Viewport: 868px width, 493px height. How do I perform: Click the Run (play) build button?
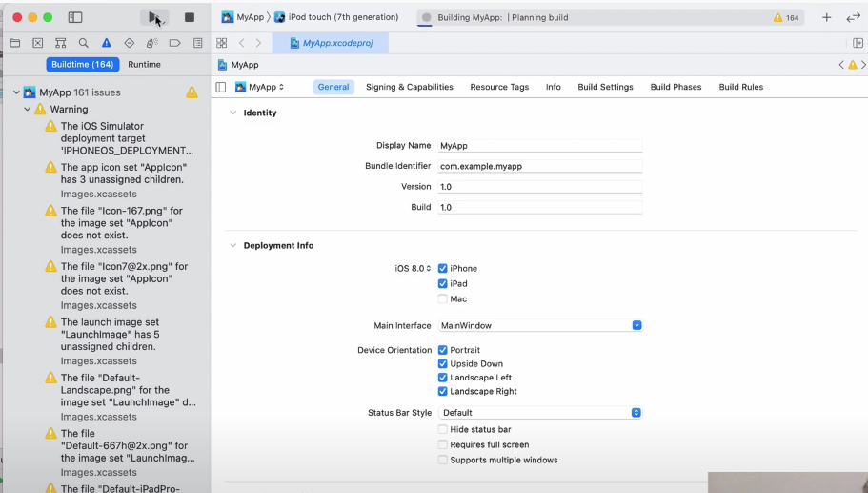point(154,18)
